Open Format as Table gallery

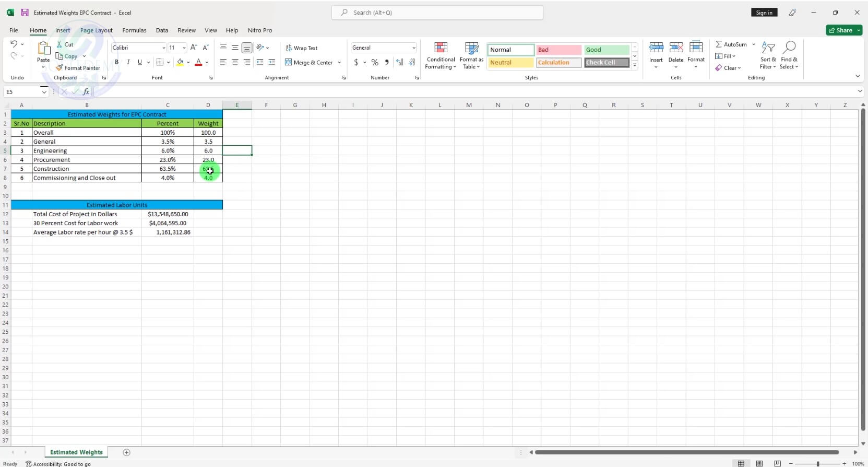coord(471,55)
